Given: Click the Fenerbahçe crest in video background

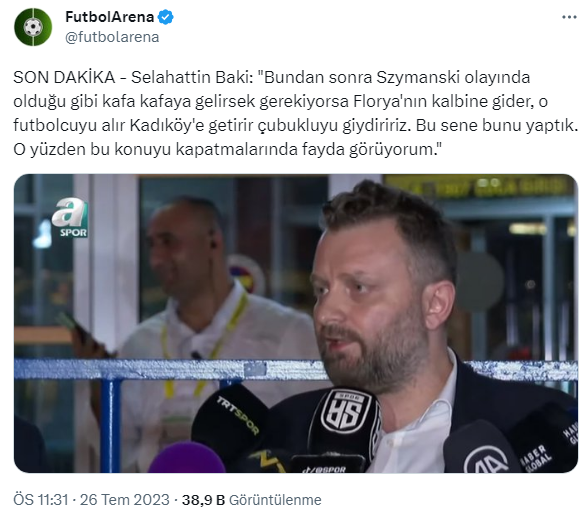Looking at the screenshot, I should coord(247,275).
